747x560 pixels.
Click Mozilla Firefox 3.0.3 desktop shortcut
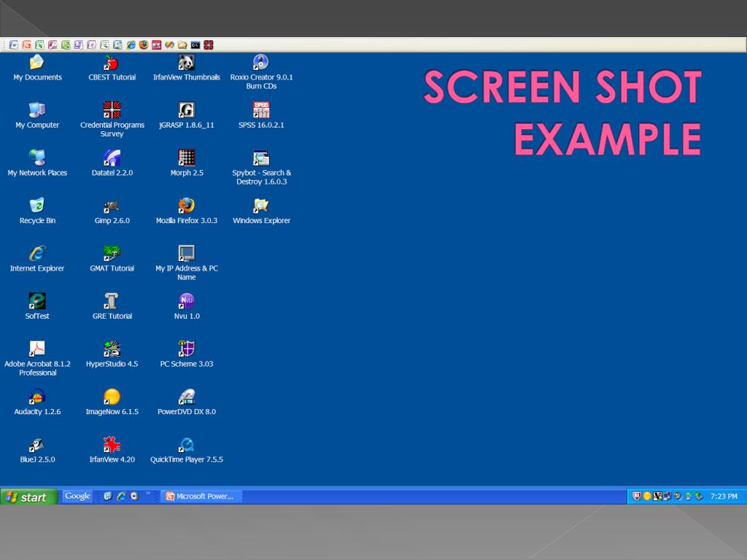tap(186, 211)
